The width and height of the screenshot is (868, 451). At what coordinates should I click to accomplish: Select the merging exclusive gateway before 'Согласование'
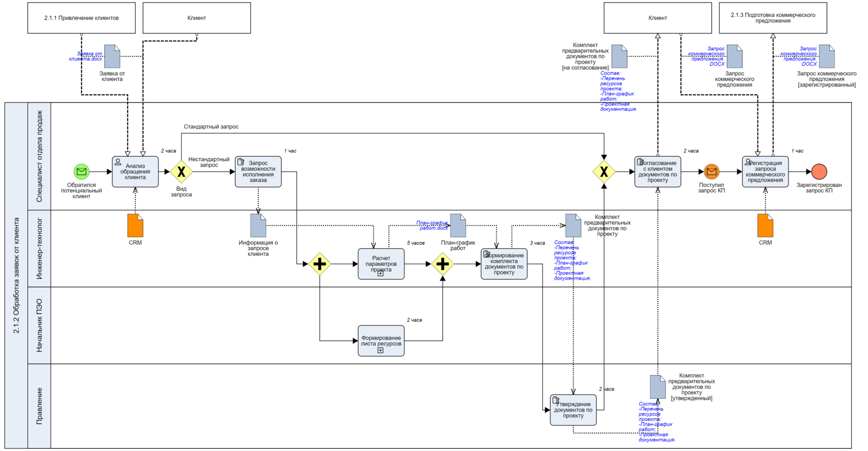click(604, 172)
